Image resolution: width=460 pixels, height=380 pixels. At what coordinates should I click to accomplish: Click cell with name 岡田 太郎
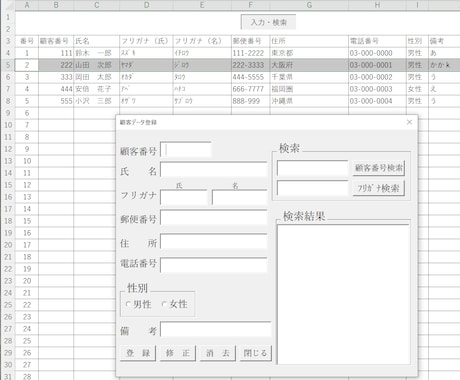(x=96, y=77)
